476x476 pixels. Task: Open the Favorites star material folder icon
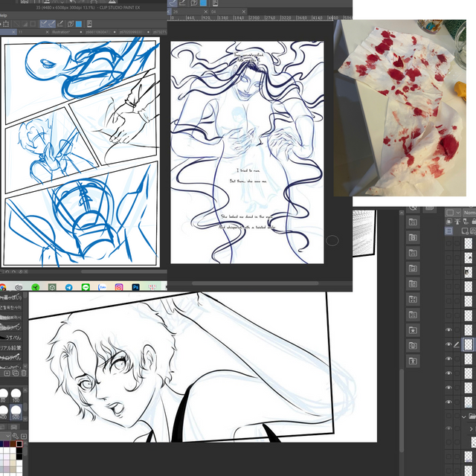[x=413, y=330]
